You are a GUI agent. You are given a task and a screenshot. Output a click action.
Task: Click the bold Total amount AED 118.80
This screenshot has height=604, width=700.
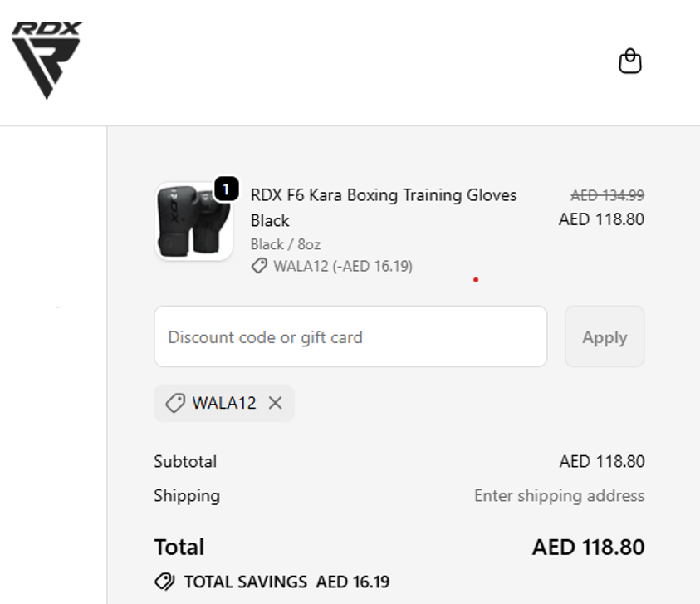coord(588,547)
